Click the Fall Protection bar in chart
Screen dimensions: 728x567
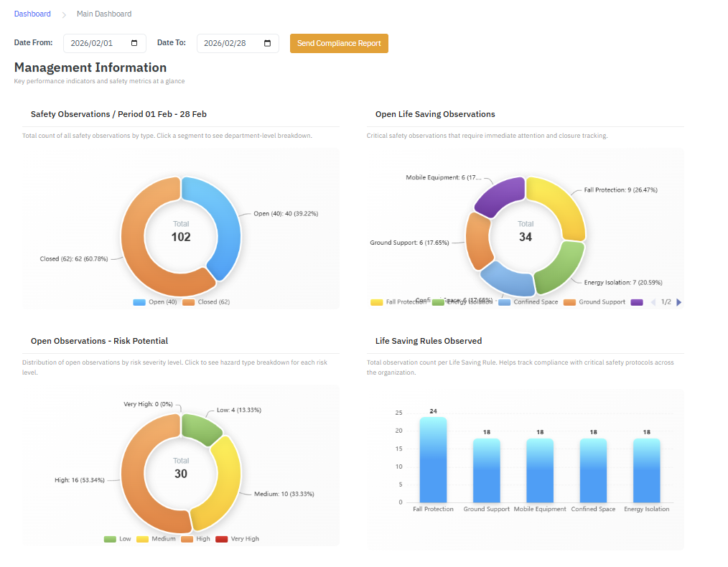point(433,459)
